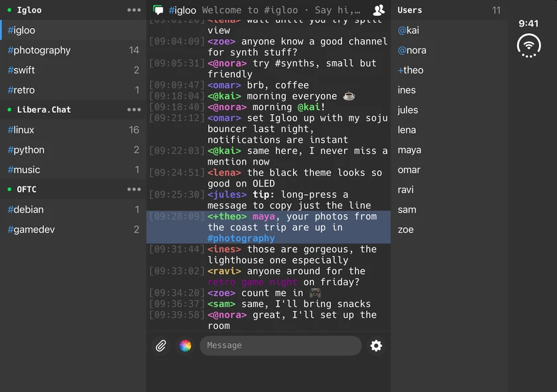Toggle the users list icon in header
This screenshot has width=557, height=392.
379,10
